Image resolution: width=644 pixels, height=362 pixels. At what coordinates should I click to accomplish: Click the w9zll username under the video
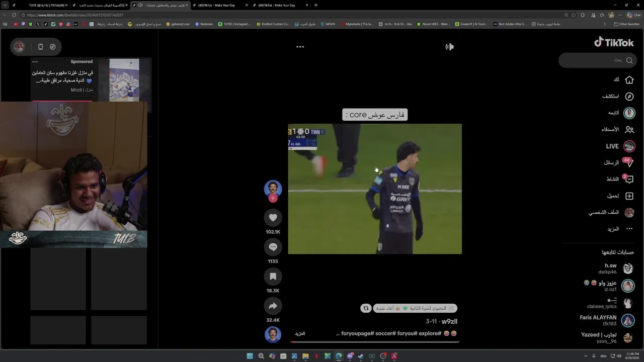coord(449,321)
